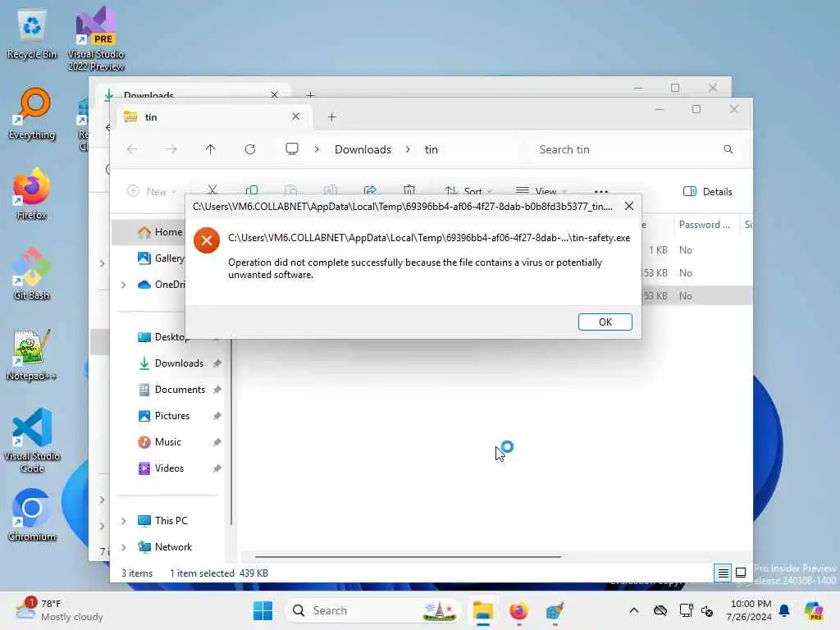Click the Downloads tab in background window
Screen dimensions: 840x630
[x=148, y=95]
